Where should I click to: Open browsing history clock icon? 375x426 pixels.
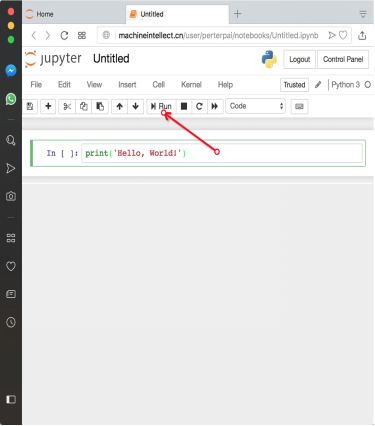(11, 322)
